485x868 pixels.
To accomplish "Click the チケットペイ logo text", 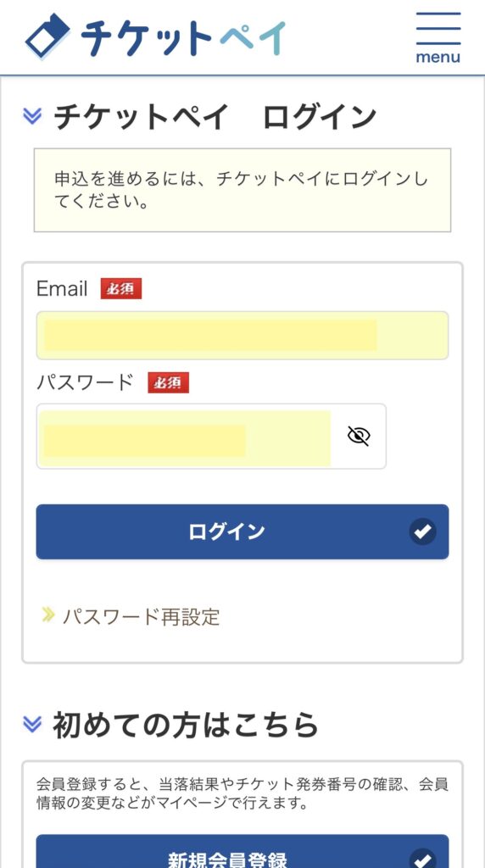I will tap(184, 37).
